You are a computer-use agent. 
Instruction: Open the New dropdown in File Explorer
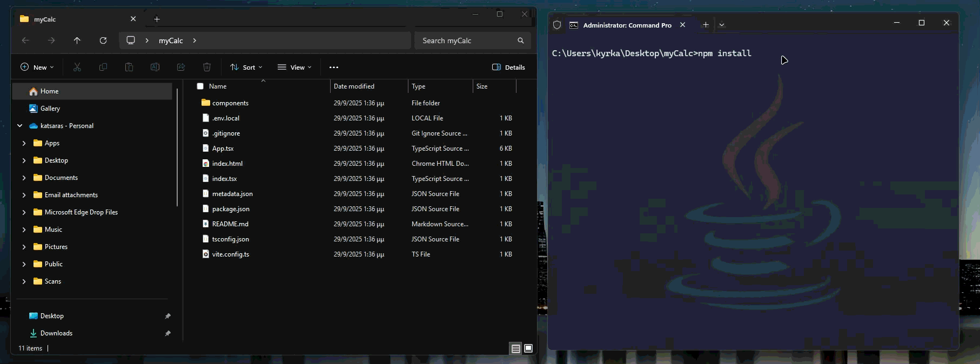(x=37, y=68)
